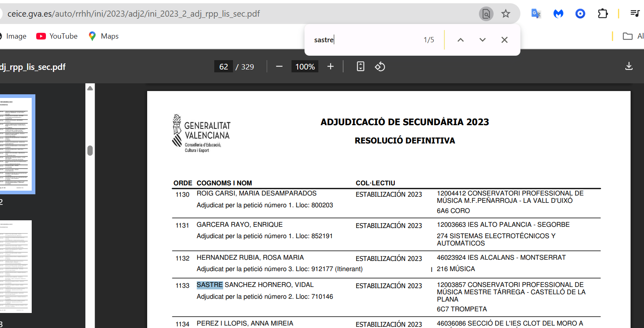
Task: Download the PDF file
Action: click(629, 66)
